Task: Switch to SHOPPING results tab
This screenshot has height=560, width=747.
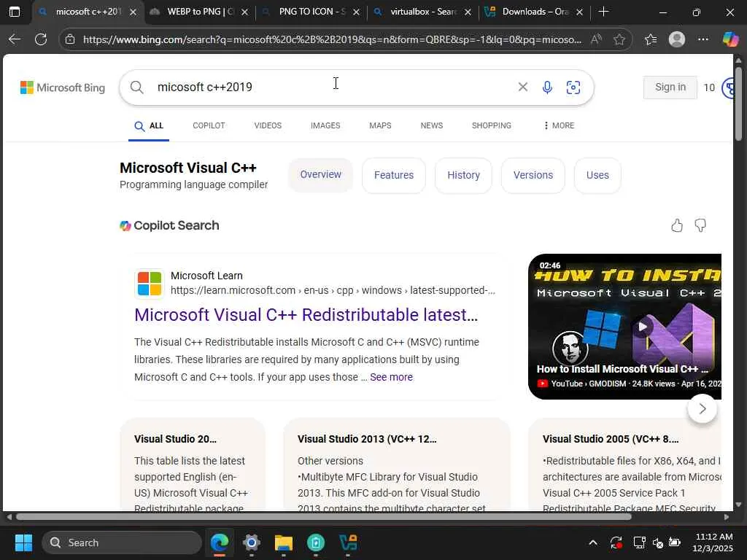Action: 491,125
